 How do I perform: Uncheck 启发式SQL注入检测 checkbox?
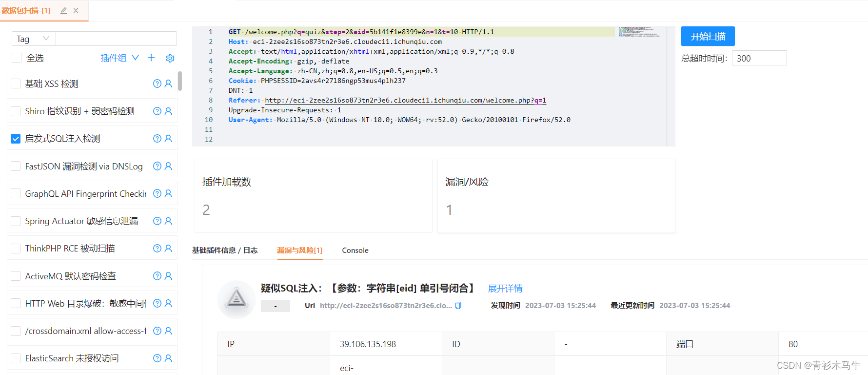pyautogui.click(x=16, y=139)
